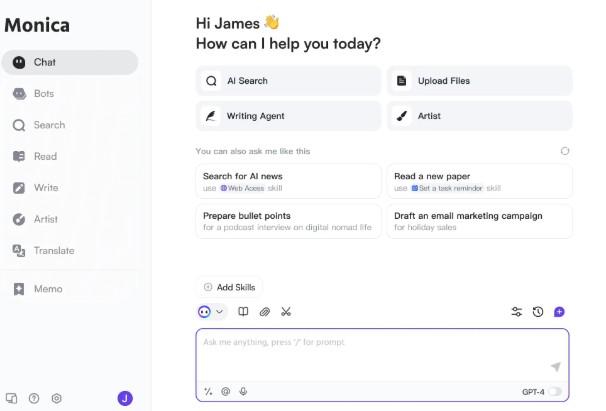606x411 pixels.
Task: Open chat settings sliders icon
Action: (517, 312)
